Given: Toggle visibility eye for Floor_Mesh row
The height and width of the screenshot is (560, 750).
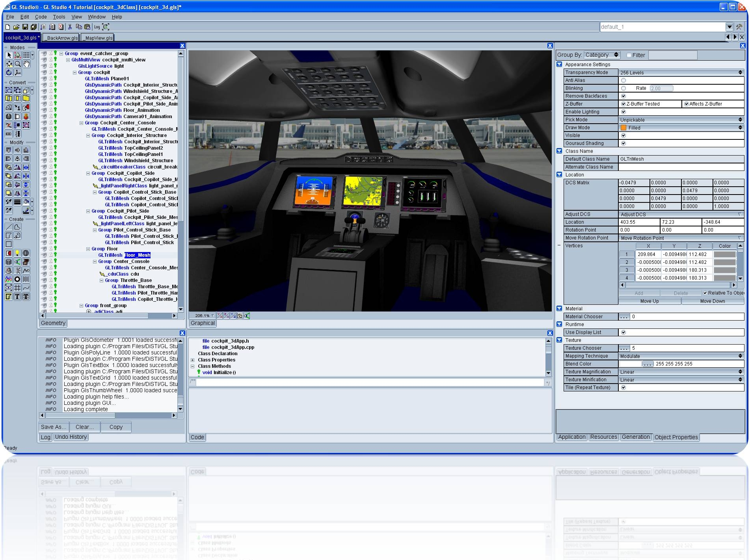Looking at the screenshot, I should (x=44, y=255).
